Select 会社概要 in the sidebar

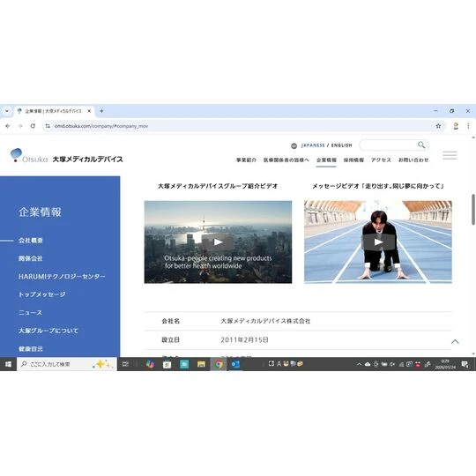[x=31, y=241]
